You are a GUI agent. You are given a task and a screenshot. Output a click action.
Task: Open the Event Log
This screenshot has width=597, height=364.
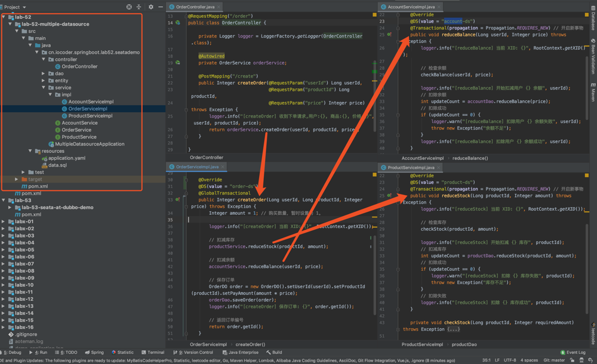pos(573,353)
